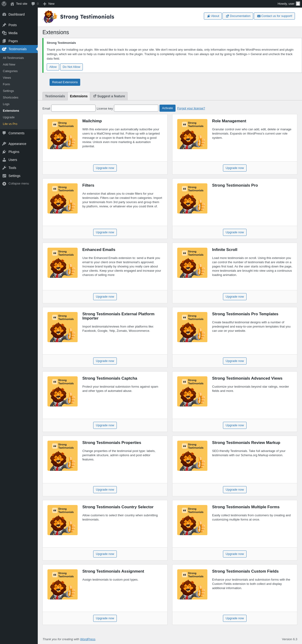302x644 pixels.
Task: Click the Users person icon
Action: click(4, 160)
